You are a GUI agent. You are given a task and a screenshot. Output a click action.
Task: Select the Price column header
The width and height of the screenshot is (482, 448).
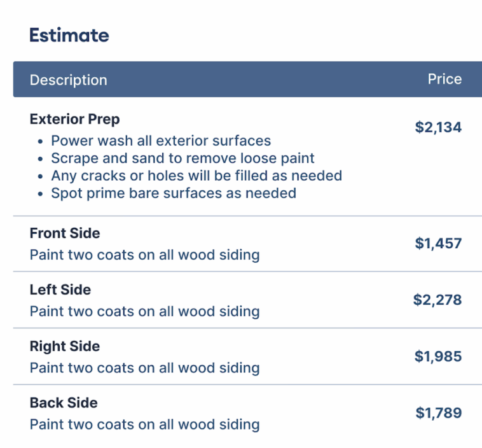[444, 80]
